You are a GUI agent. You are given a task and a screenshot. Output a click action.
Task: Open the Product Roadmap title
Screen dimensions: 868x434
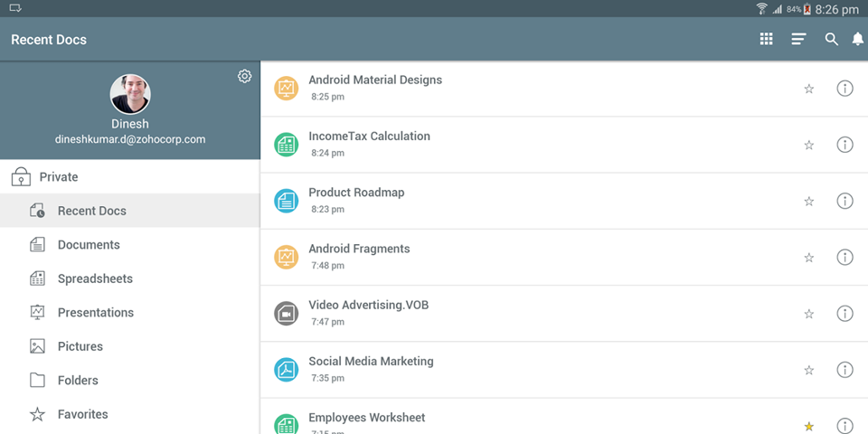pyautogui.click(x=356, y=193)
